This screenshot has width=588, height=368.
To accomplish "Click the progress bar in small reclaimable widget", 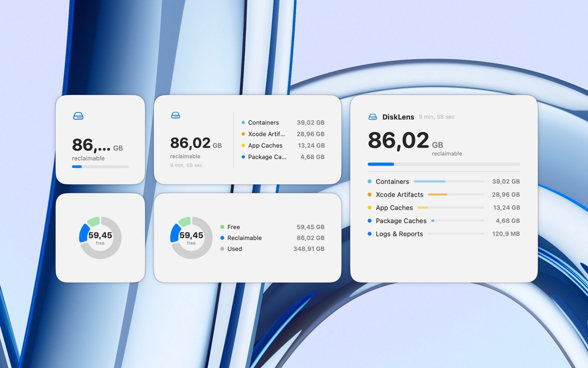I will pyautogui.click(x=100, y=167).
